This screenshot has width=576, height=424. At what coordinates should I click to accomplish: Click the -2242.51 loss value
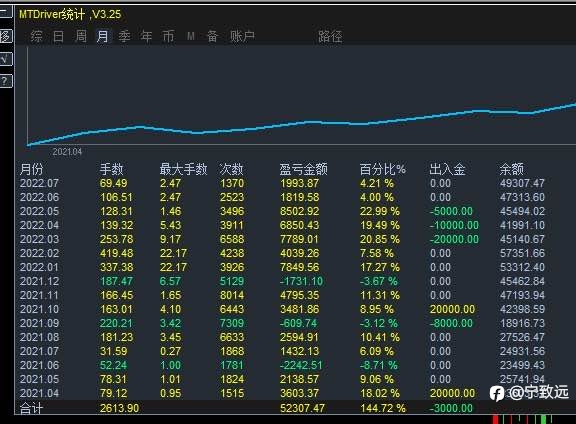[x=301, y=365]
